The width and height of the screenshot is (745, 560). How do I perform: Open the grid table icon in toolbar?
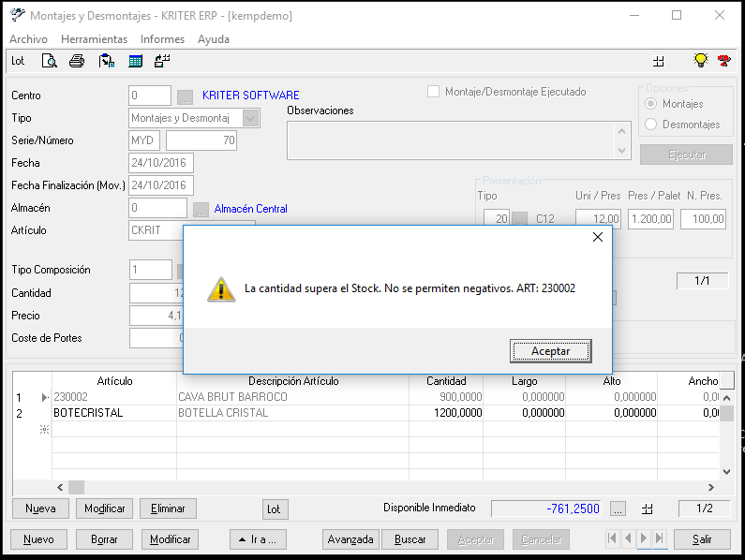click(x=135, y=61)
